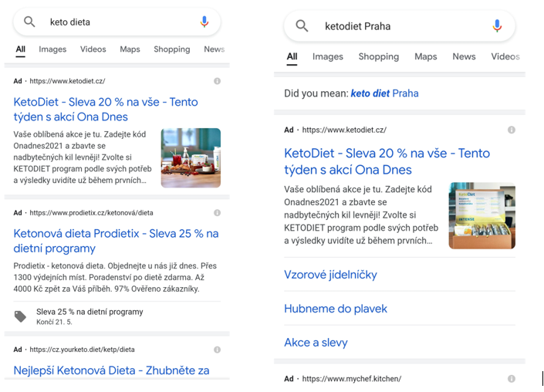Select Maps tab in keto dieta results
Viewport: 544px width, 392px height.
point(130,49)
